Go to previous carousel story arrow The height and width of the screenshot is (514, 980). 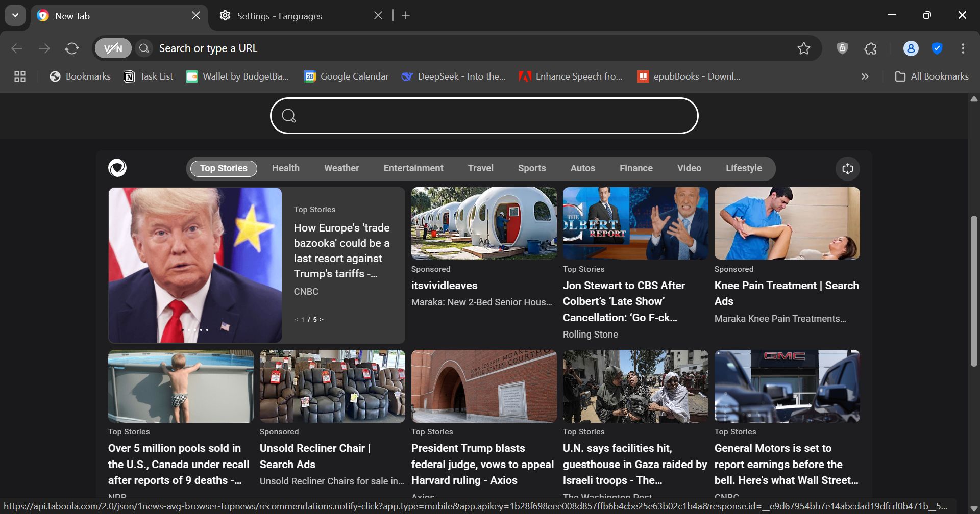tap(297, 320)
